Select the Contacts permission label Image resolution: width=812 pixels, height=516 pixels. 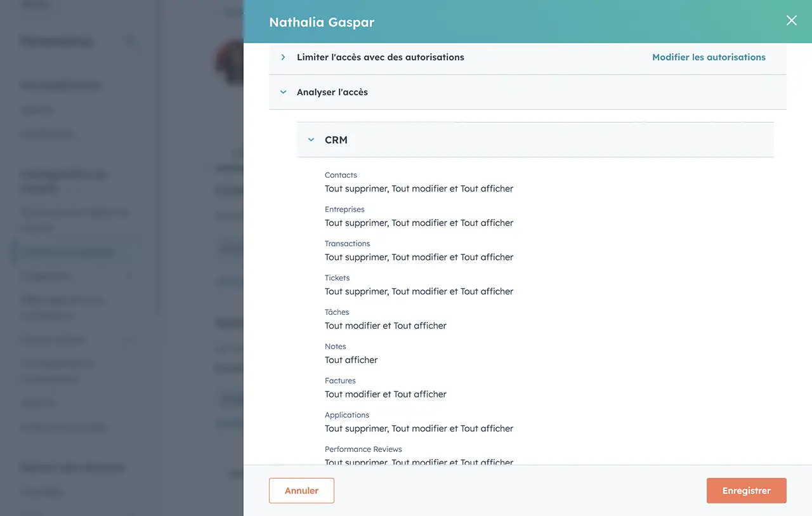click(341, 175)
